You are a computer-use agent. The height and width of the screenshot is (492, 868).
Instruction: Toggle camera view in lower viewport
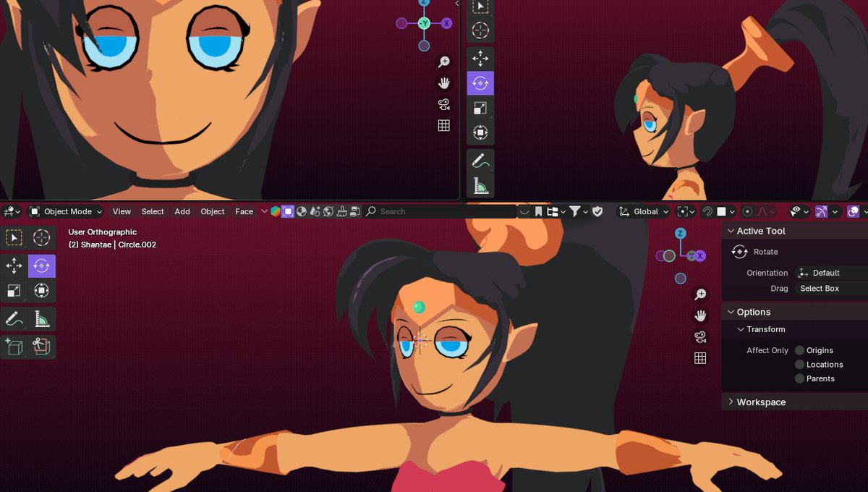tap(700, 337)
